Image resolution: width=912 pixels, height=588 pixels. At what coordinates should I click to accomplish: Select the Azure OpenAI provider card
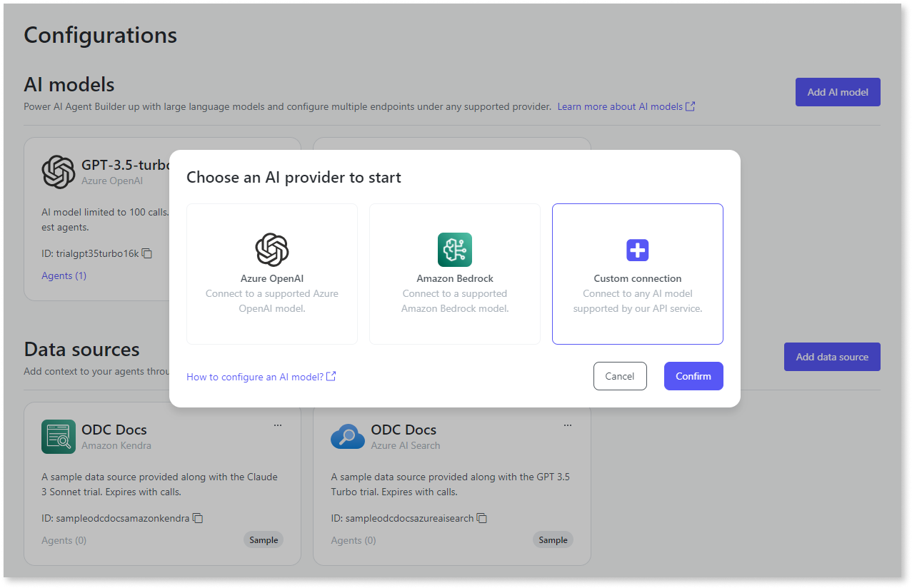tap(271, 273)
